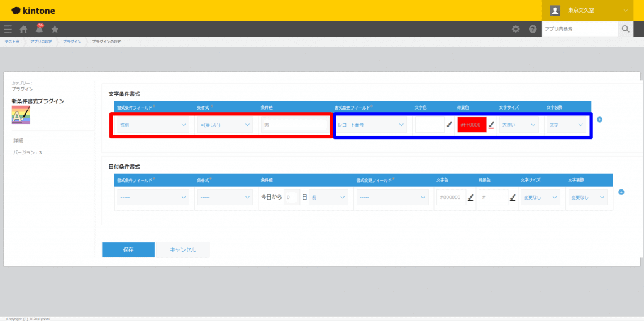Open the settings gear icon
The image size is (644, 321).
[x=516, y=29]
